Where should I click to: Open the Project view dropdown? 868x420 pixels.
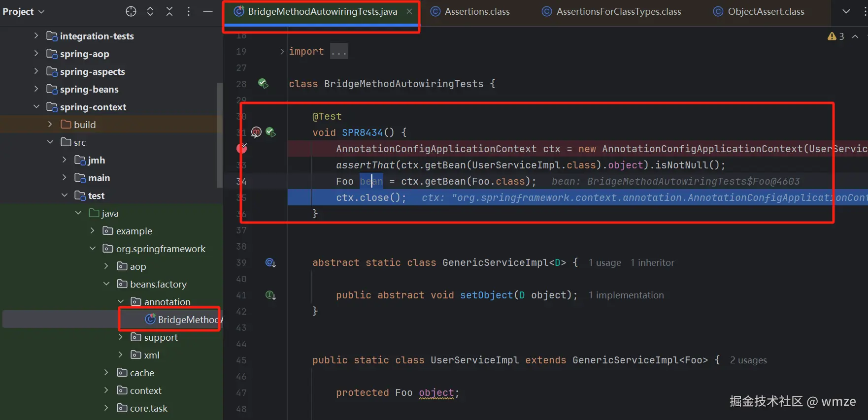tap(23, 11)
